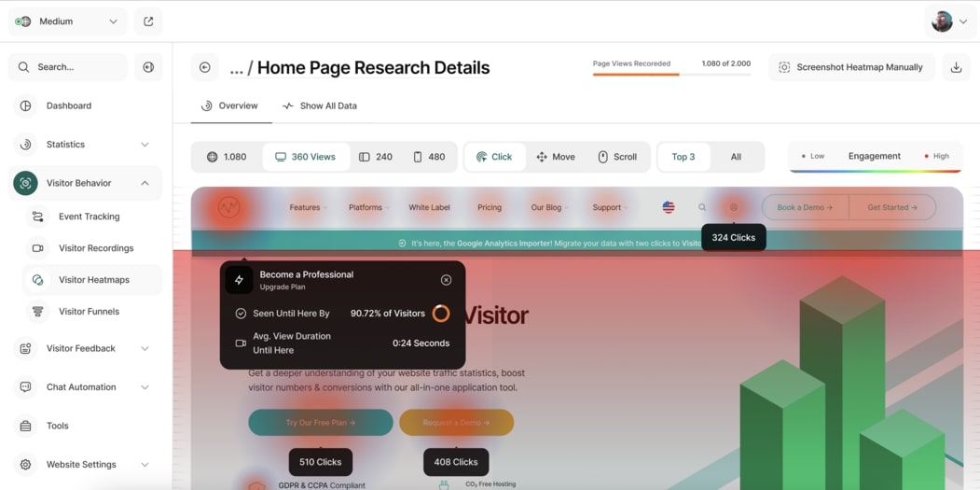The image size is (980, 490).
Task: Select the 480 mobile filter
Action: click(x=429, y=157)
